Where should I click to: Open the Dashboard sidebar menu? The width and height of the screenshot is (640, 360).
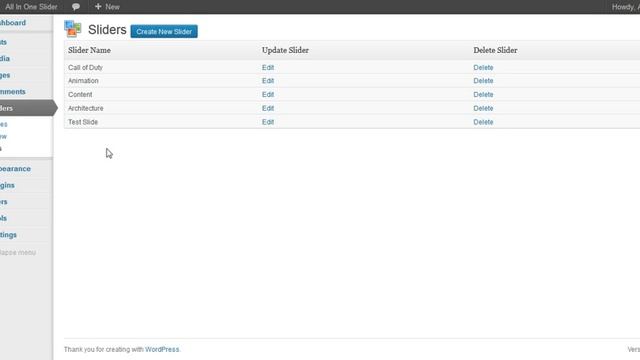(13, 23)
